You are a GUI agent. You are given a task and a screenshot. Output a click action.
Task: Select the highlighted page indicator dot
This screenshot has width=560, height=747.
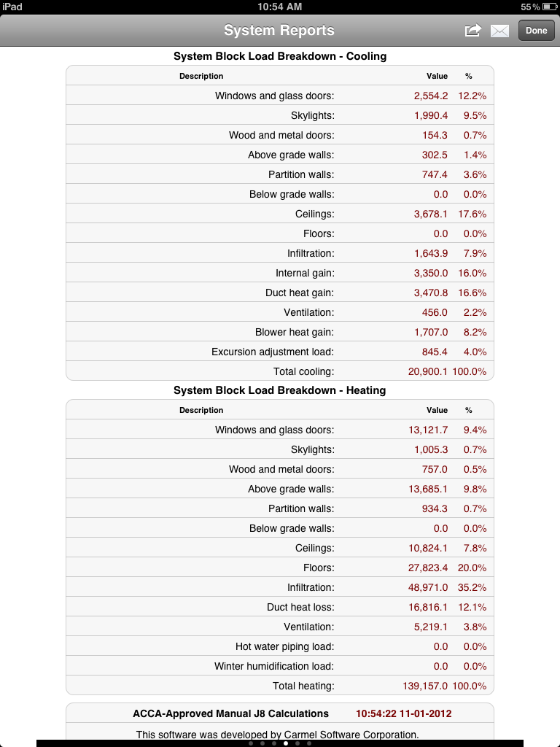[x=286, y=743]
